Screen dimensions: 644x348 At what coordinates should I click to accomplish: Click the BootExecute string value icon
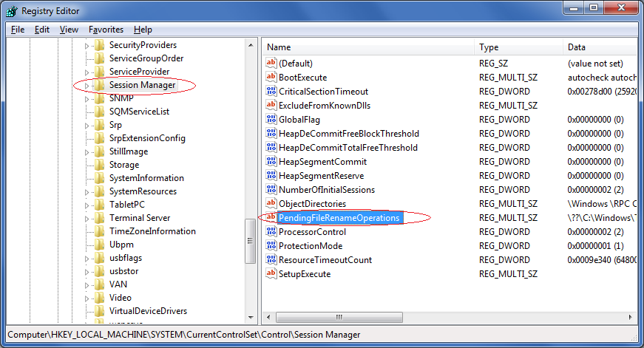click(x=271, y=78)
